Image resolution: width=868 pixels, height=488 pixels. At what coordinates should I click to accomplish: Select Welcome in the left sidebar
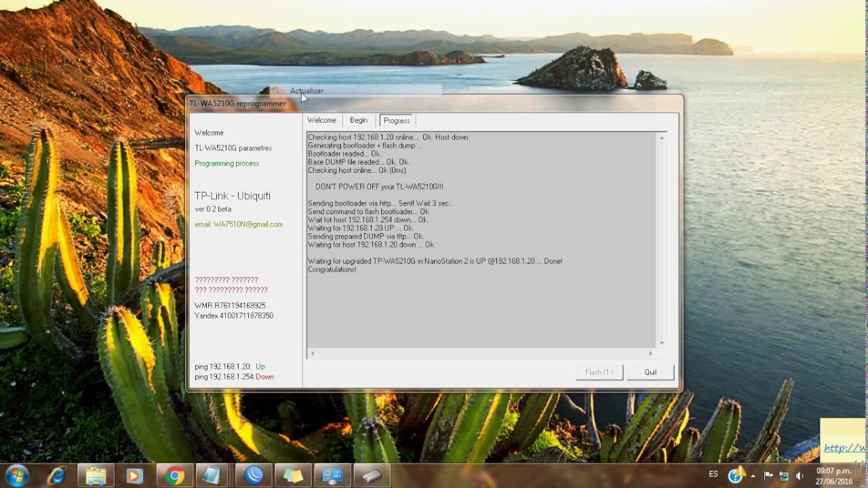(209, 133)
